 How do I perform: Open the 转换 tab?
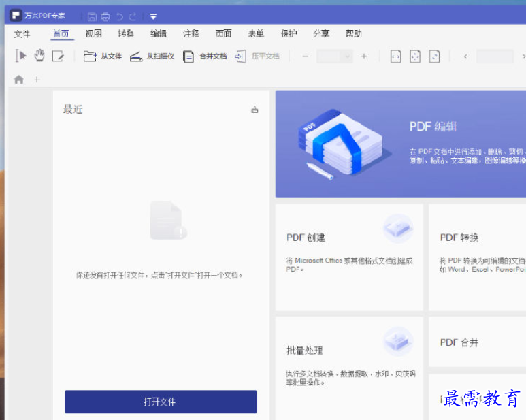[126, 33]
